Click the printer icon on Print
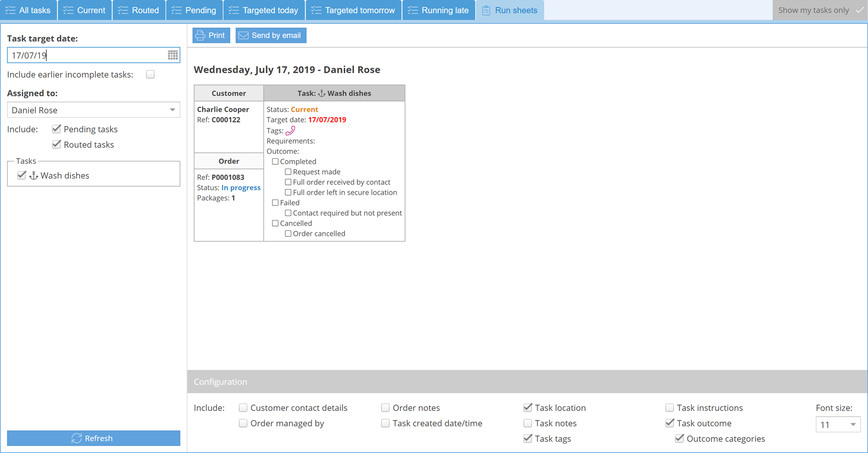 200,35
